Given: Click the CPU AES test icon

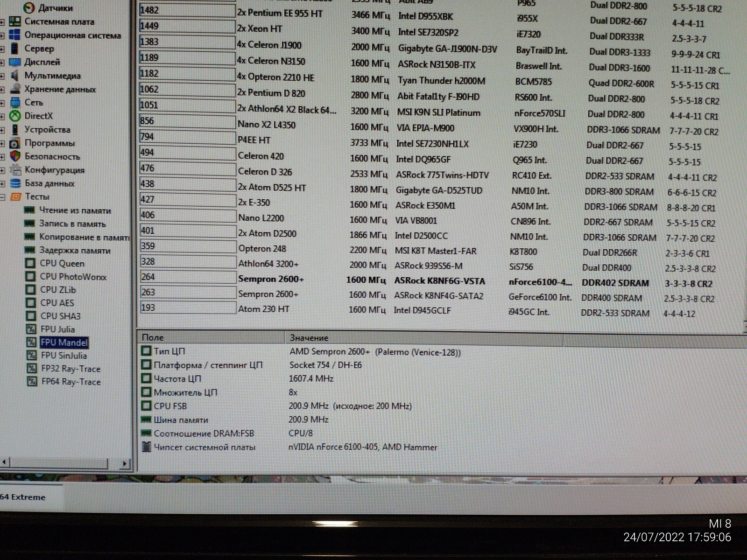Looking at the screenshot, I should (31, 303).
